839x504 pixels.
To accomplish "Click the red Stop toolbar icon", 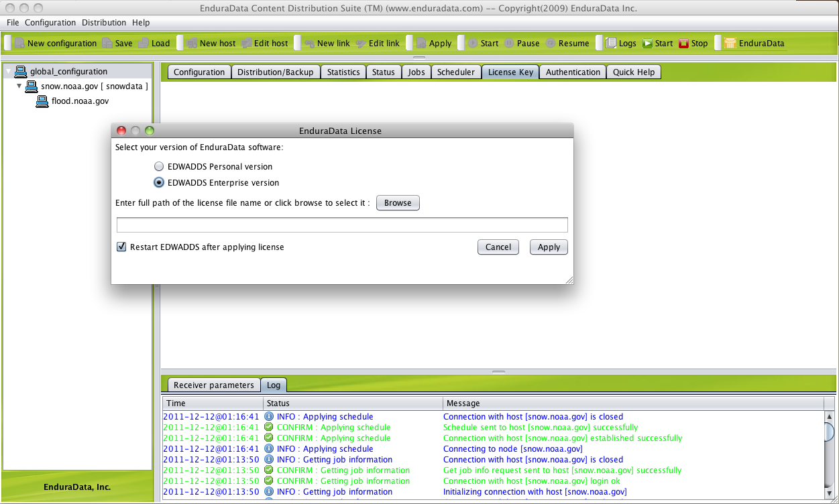I will (x=683, y=43).
